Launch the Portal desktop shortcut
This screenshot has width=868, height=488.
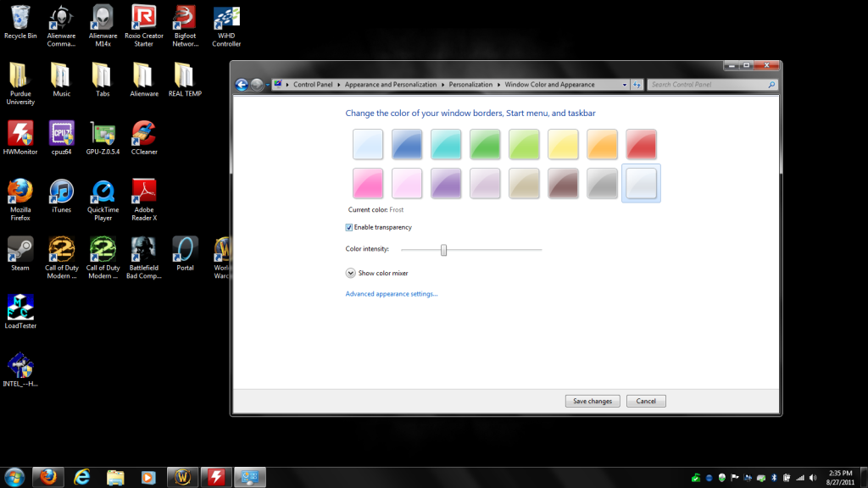tap(185, 254)
